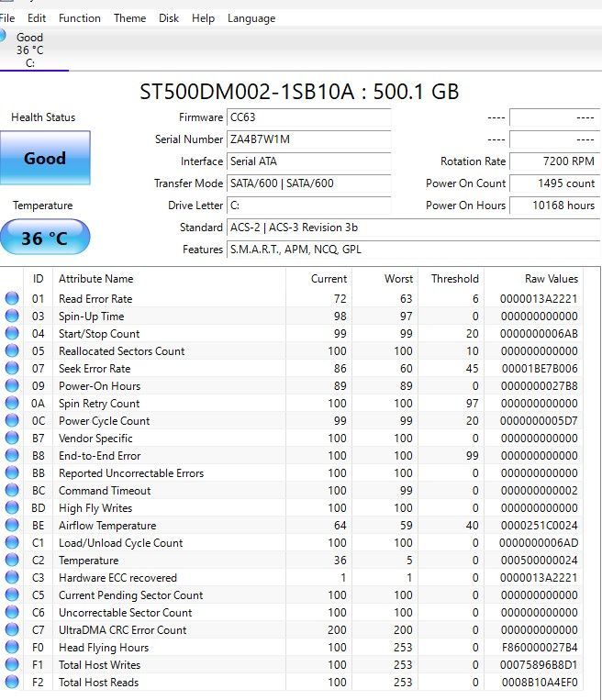The image size is (602, 700).
Task: Click raw value 0000000027B8 of Power-On Hours
Action: pyautogui.click(x=539, y=385)
